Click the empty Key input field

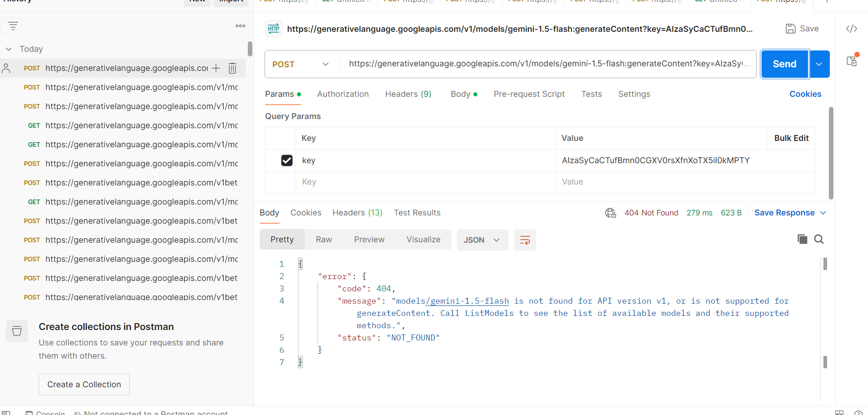[x=425, y=182]
